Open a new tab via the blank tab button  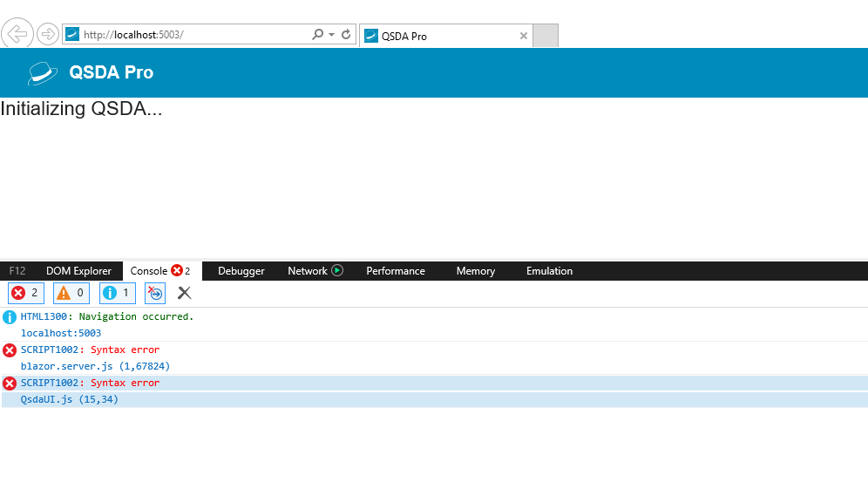[546, 36]
